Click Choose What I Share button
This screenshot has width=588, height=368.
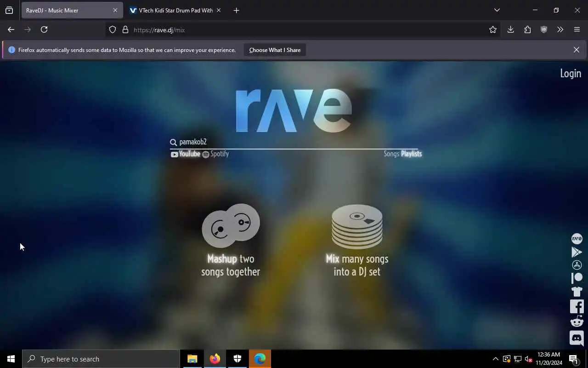[275, 50]
